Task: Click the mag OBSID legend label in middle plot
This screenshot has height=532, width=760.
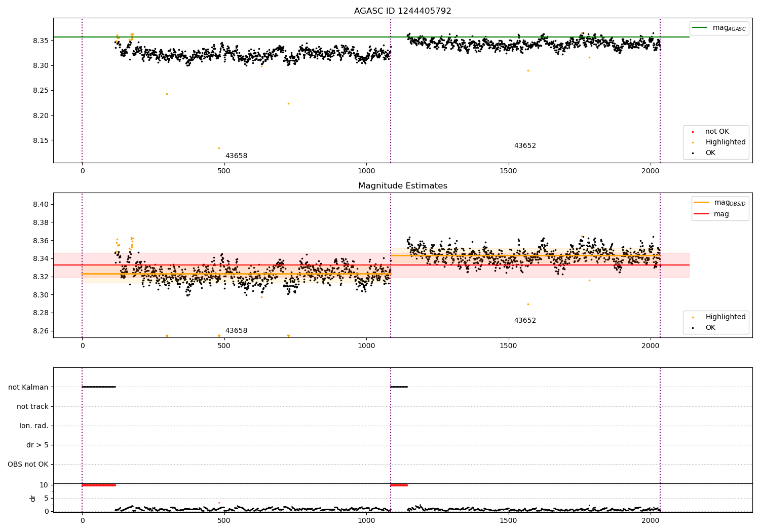Action: (x=730, y=203)
